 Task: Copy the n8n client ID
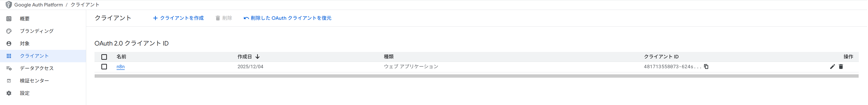(706, 67)
